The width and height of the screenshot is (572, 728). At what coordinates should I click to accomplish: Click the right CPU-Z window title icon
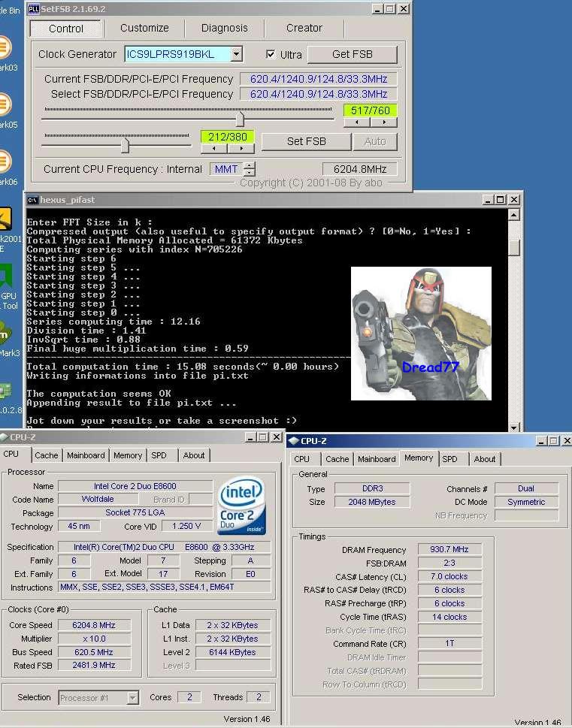[x=293, y=440]
